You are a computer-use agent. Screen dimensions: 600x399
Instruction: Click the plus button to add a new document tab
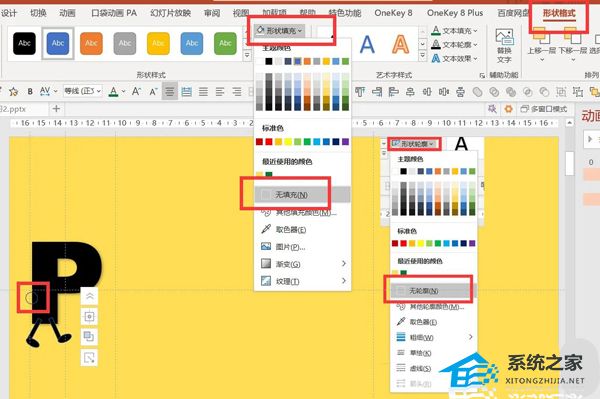(56, 109)
